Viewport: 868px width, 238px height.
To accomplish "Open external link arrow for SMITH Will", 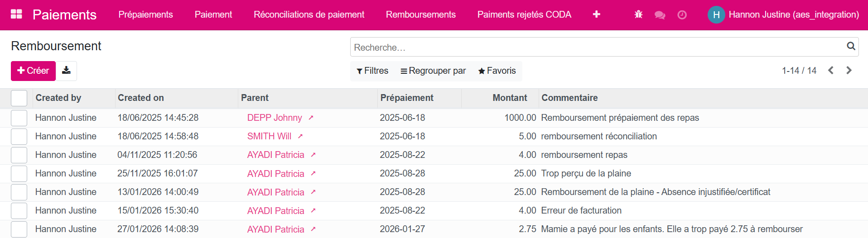I will [300, 136].
